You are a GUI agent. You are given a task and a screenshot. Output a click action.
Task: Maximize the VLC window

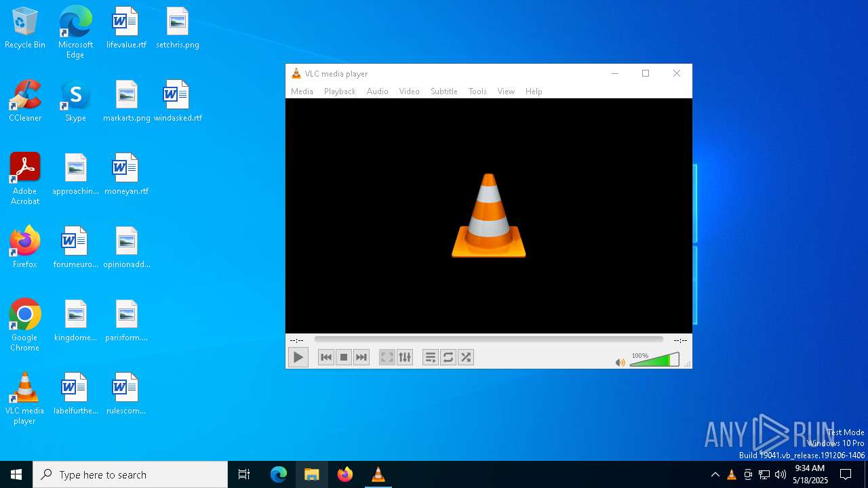pos(646,73)
